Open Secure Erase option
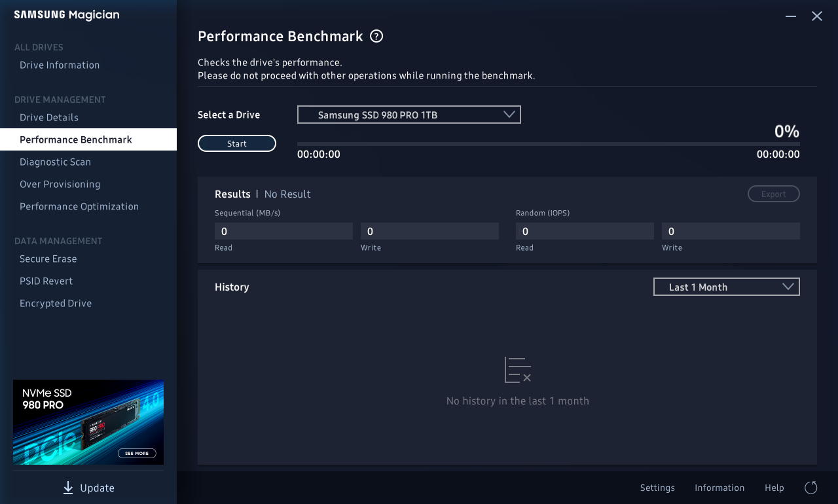 pos(48,259)
